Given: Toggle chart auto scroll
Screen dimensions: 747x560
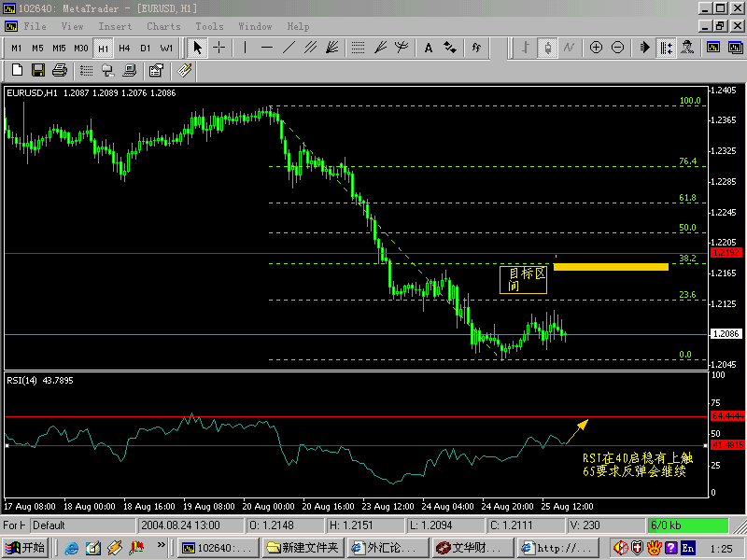Looking at the screenshot, I should click(x=644, y=48).
